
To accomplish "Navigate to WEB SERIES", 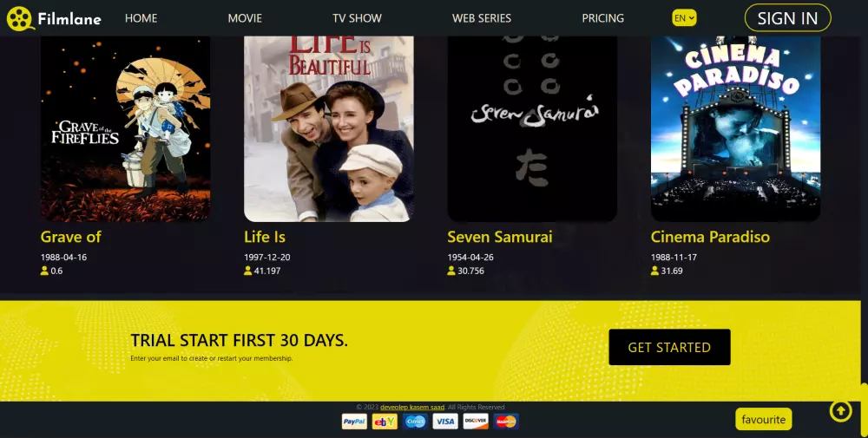I will tap(482, 18).
